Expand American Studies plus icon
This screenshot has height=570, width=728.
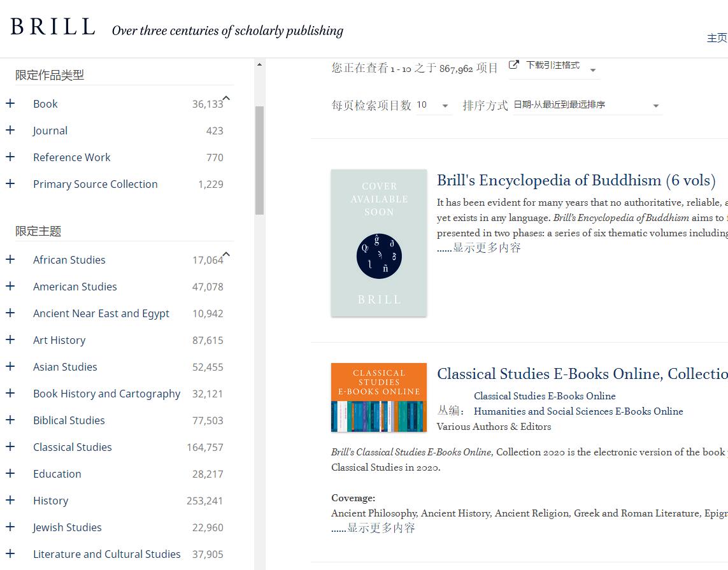tap(10, 287)
